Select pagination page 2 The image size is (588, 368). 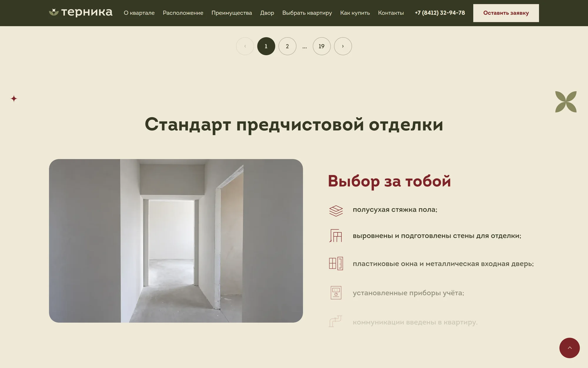(287, 46)
